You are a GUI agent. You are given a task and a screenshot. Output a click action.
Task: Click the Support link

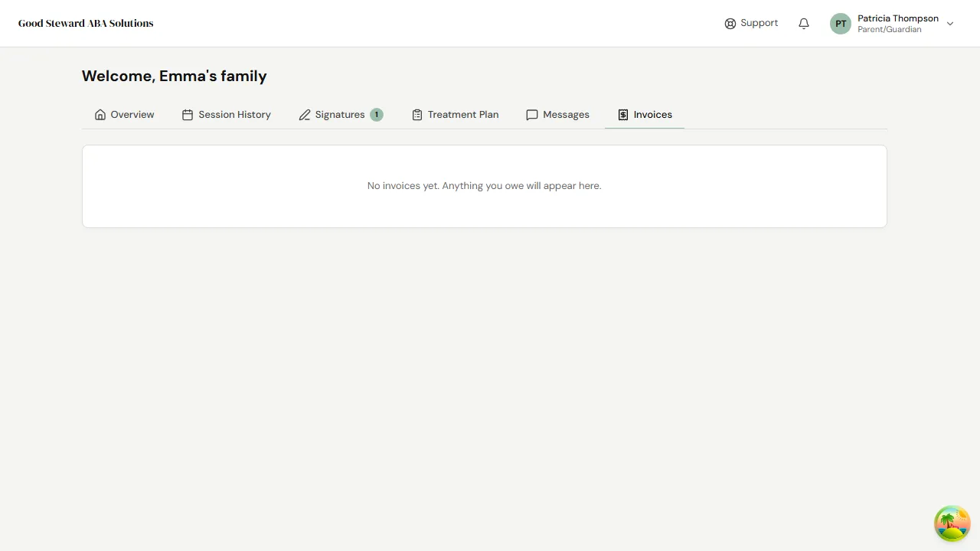(x=759, y=23)
